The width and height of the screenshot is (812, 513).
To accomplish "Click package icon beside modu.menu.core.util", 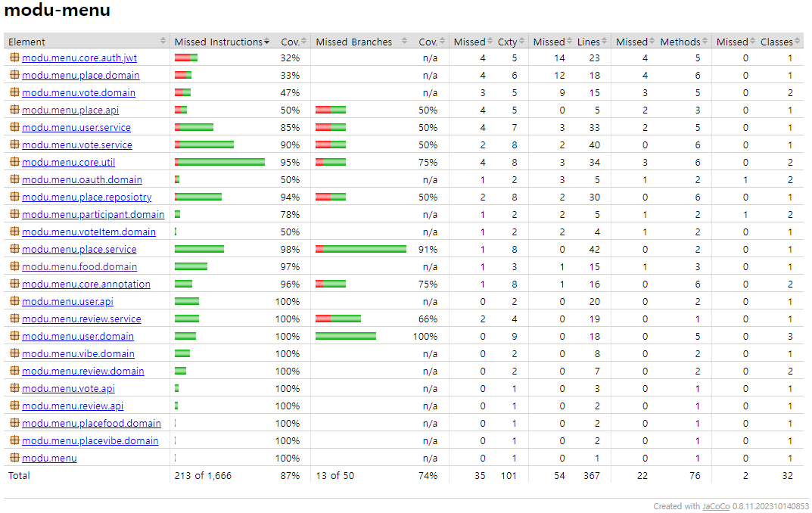I will (x=14, y=162).
